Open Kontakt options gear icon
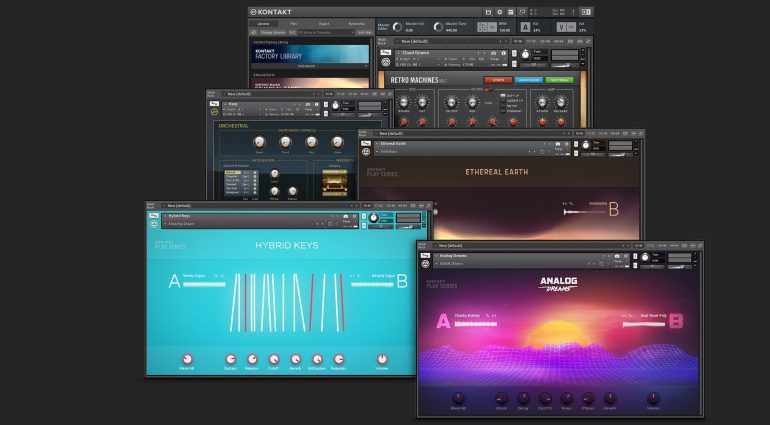Viewport: 770px width, 425px height. (x=499, y=12)
